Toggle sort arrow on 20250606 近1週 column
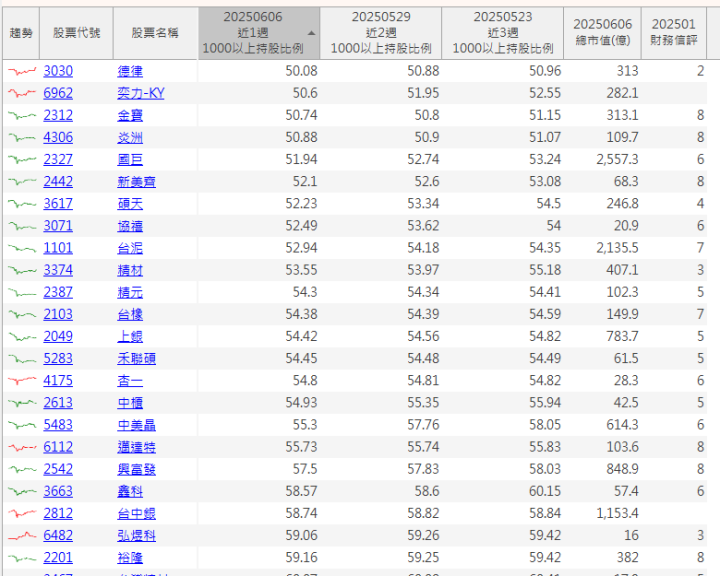Image resolution: width=720 pixels, height=576 pixels. (x=311, y=33)
